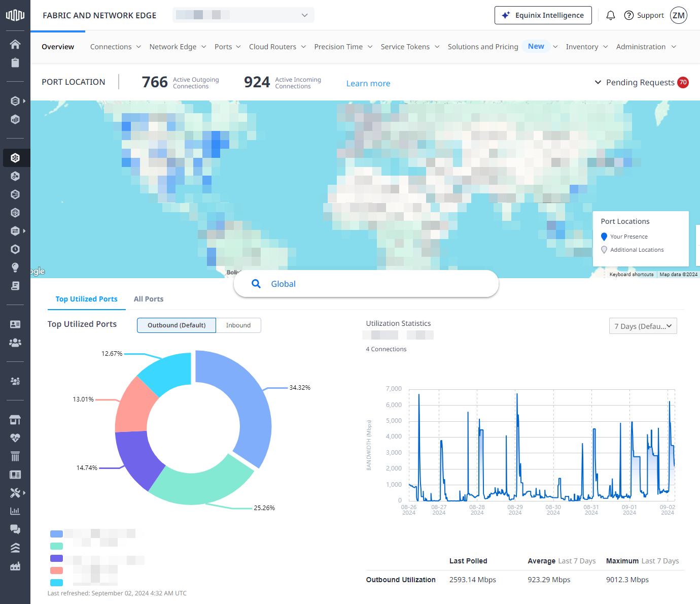Select the Top Utilized Ports tab
This screenshot has height=604, width=700.
86,299
